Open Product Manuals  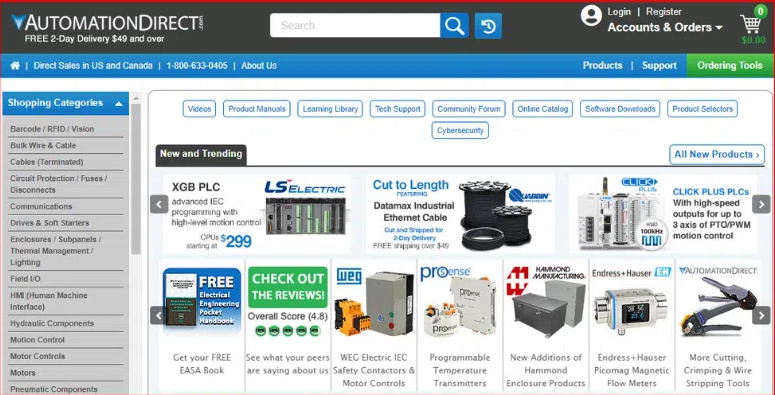pyautogui.click(x=257, y=109)
